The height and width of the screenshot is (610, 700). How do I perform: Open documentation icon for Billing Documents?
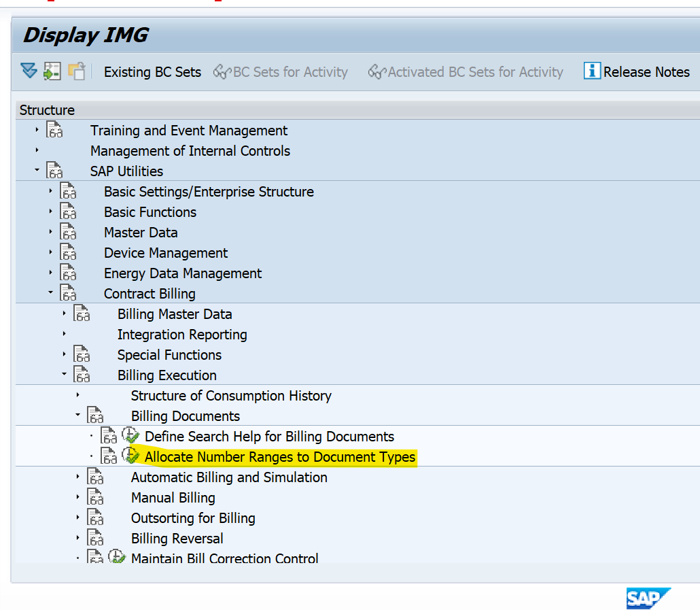96,416
